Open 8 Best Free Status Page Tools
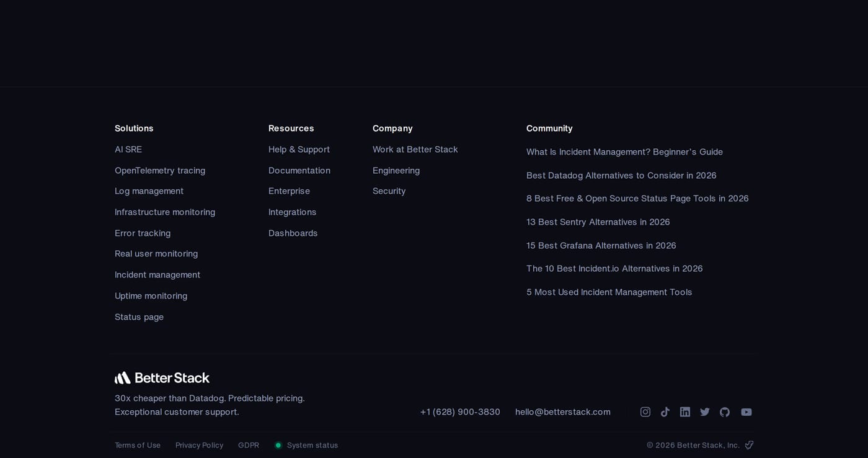This screenshot has height=458, width=868. pyautogui.click(x=637, y=199)
